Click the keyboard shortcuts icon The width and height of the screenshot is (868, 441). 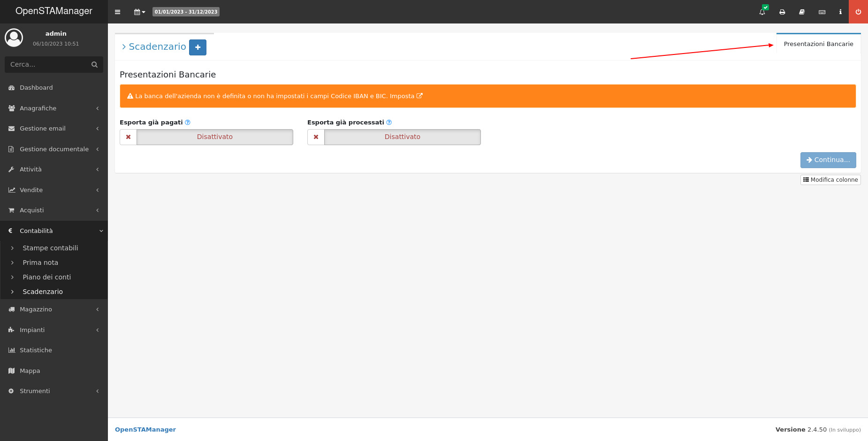pos(822,12)
